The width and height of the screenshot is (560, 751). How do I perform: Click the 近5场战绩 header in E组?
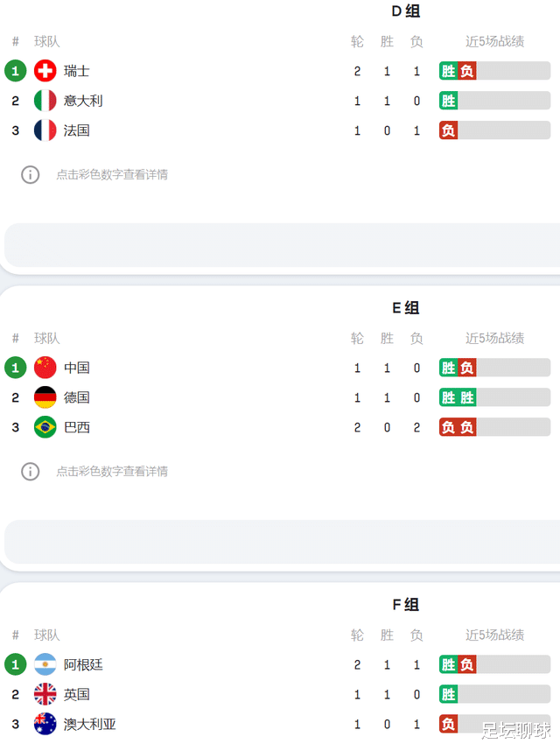point(495,338)
